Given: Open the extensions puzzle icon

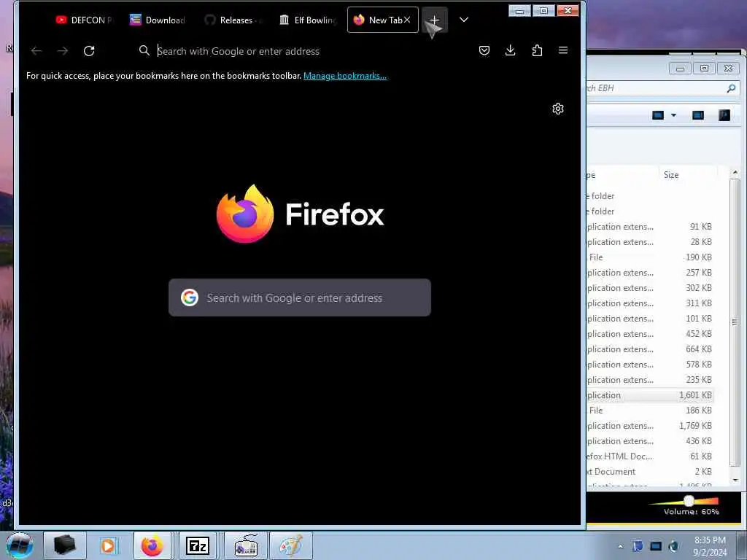Looking at the screenshot, I should click(x=537, y=50).
